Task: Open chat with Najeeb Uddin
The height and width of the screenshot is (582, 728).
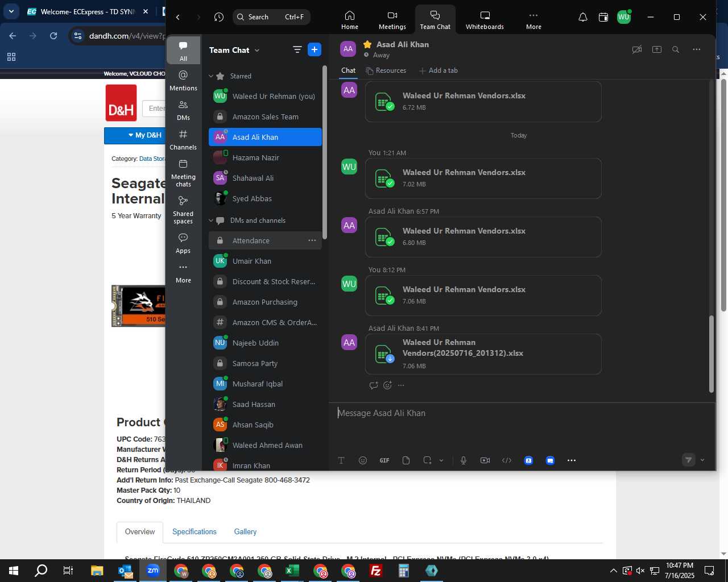Action: click(x=265, y=343)
